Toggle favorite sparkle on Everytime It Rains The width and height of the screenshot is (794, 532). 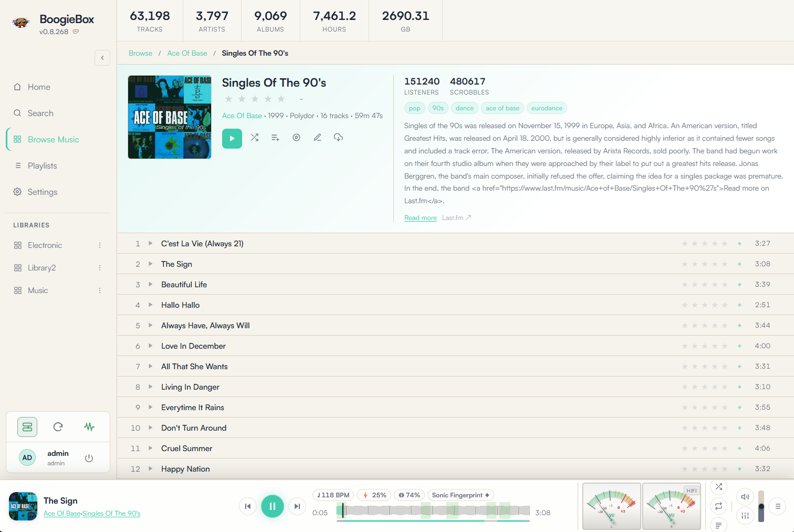(x=739, y=408)
